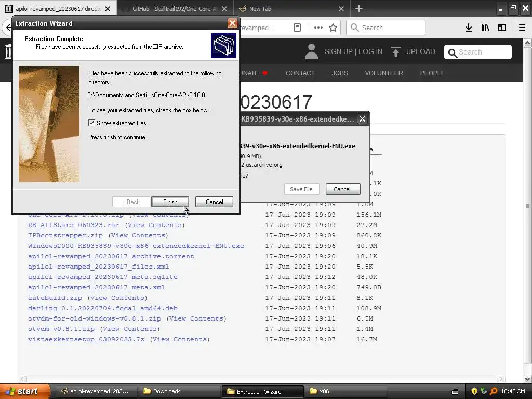View Contents of TPBootstrapper.zip

(138, 235)
